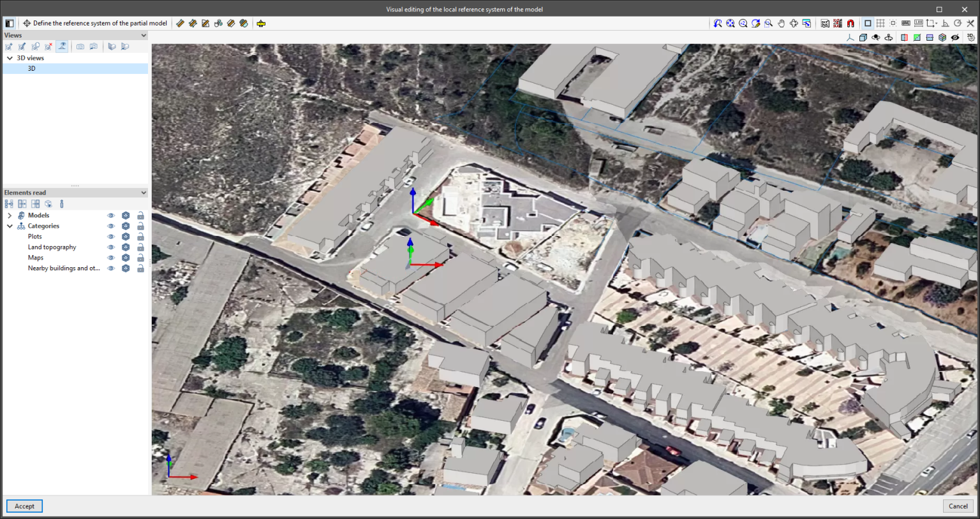The width and height of the screenshot is (980, 519).
Task: Toggle solid cube mode for Maps row
Action: pyautogui.click(x=126, y=258)
